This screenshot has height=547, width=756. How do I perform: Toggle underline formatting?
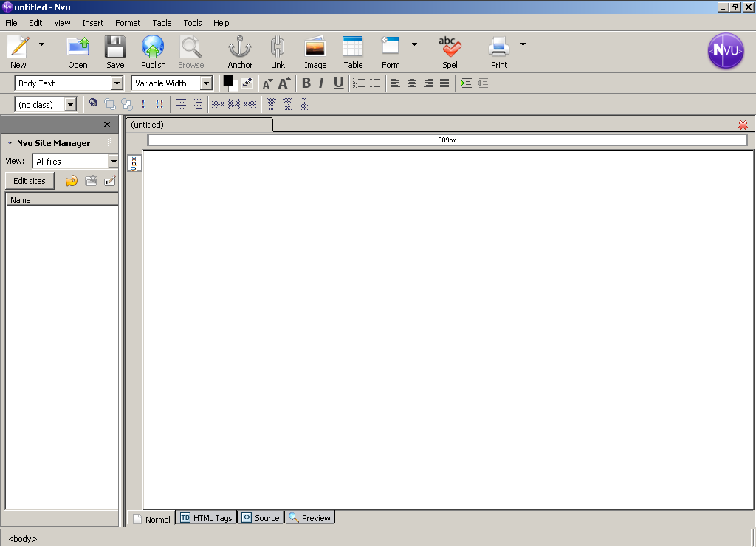point(338,83)
